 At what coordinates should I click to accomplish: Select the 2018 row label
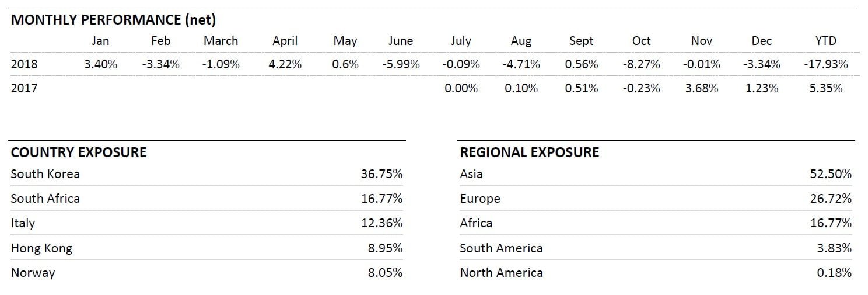click(24, 64)
